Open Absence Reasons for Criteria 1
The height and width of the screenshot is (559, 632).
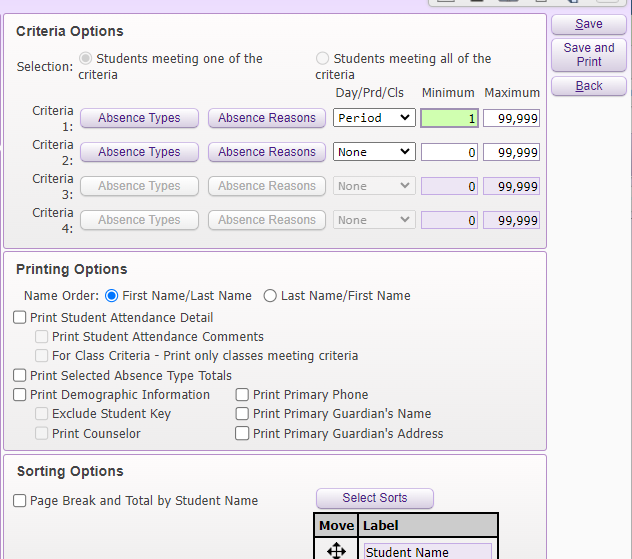267,118
